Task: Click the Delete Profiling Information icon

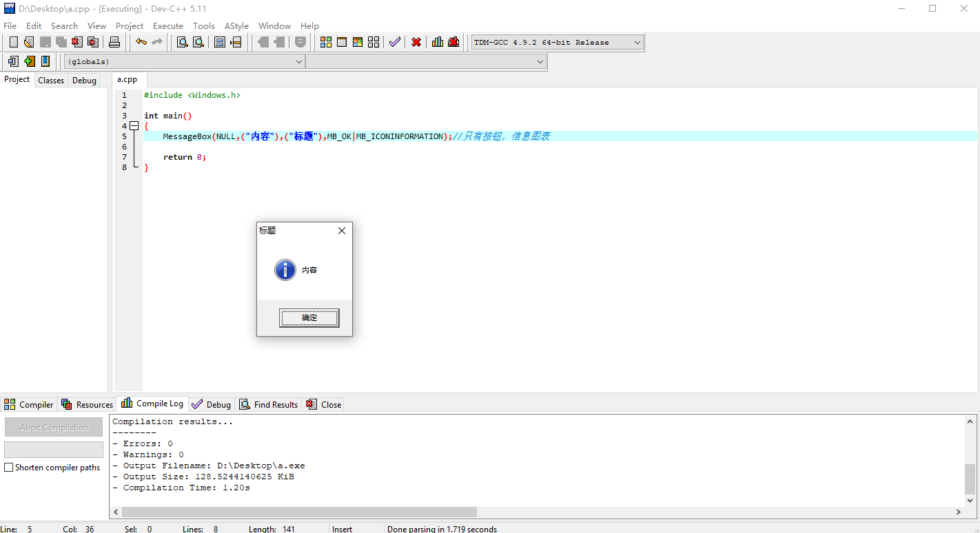Action: point(453,42)
